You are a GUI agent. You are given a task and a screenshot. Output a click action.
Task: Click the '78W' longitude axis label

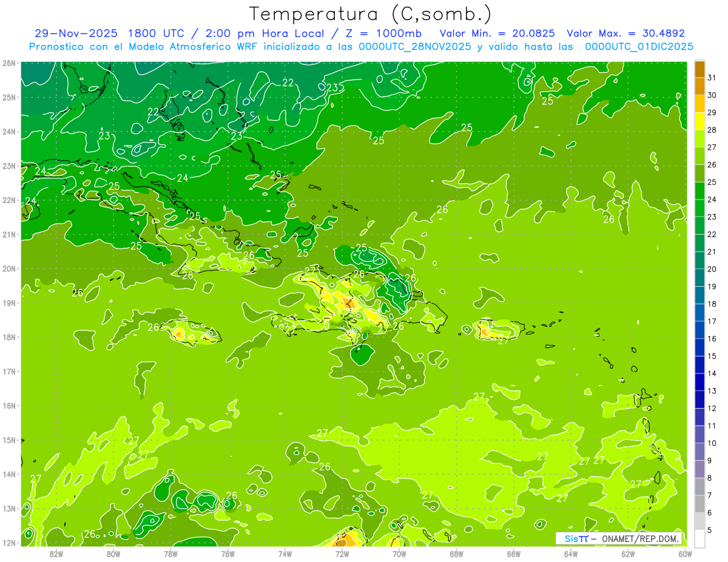pos(170,554)
